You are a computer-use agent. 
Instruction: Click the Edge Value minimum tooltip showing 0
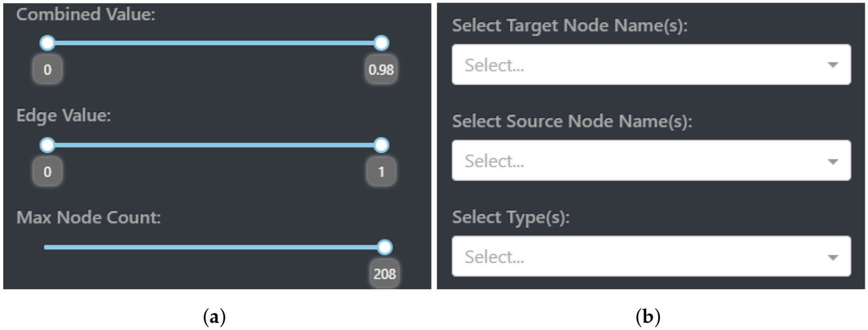tap(47, 172)
